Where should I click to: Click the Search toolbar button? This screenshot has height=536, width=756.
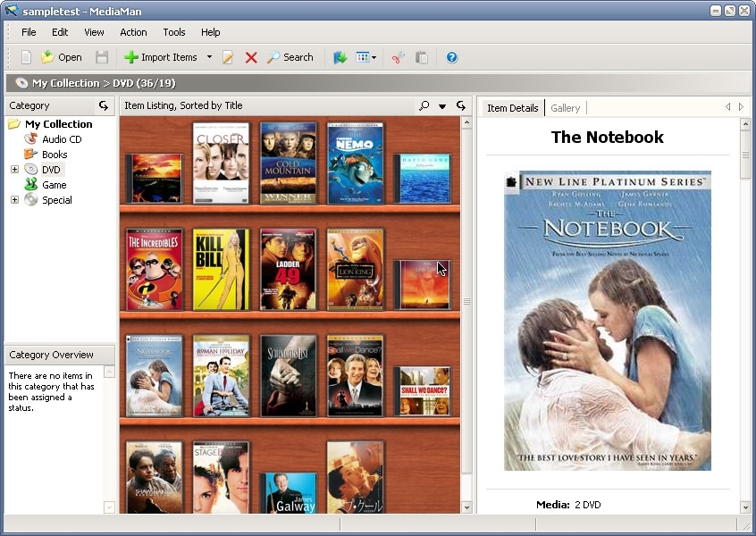click(290, 57)
